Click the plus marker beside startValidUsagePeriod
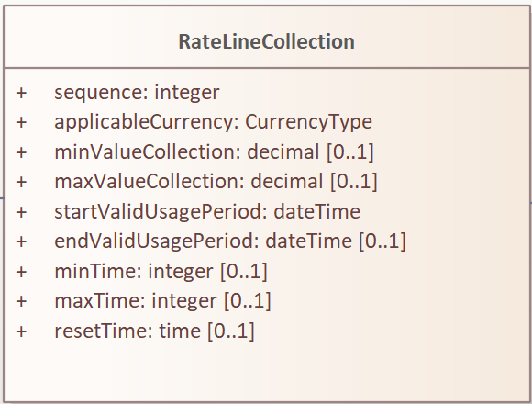 [21, 212]
